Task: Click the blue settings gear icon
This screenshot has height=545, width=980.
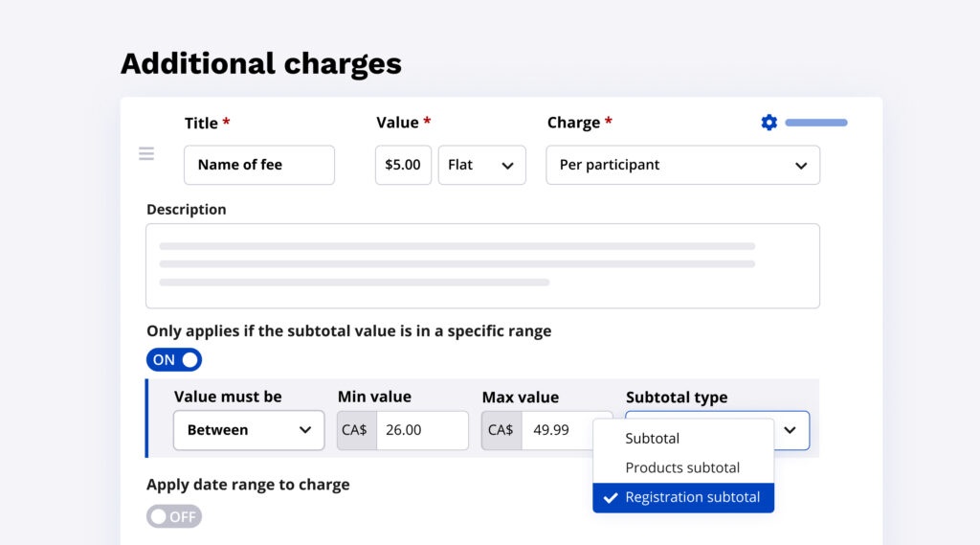Action: [x=768, y=123]
